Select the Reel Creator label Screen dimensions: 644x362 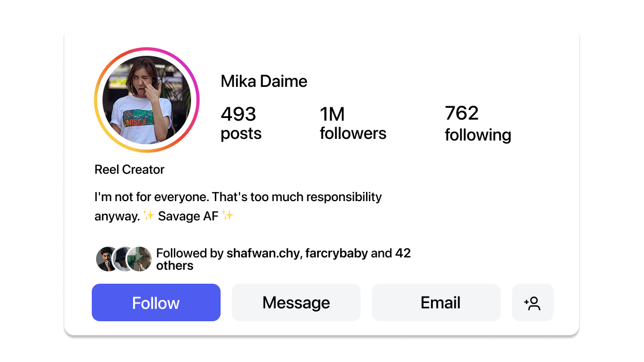129,169
